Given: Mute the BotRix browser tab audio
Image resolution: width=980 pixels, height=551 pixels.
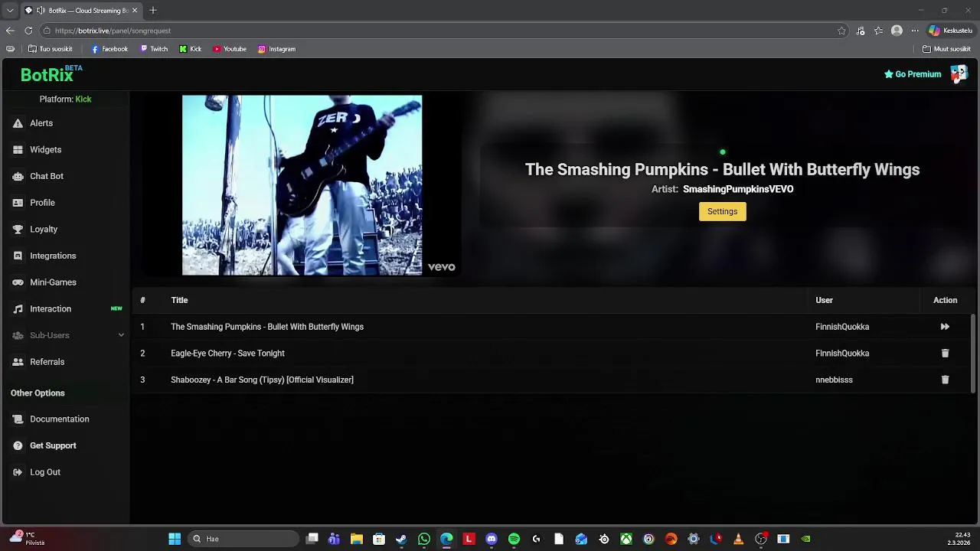Looking at the screenshot, I should [41, 11].
